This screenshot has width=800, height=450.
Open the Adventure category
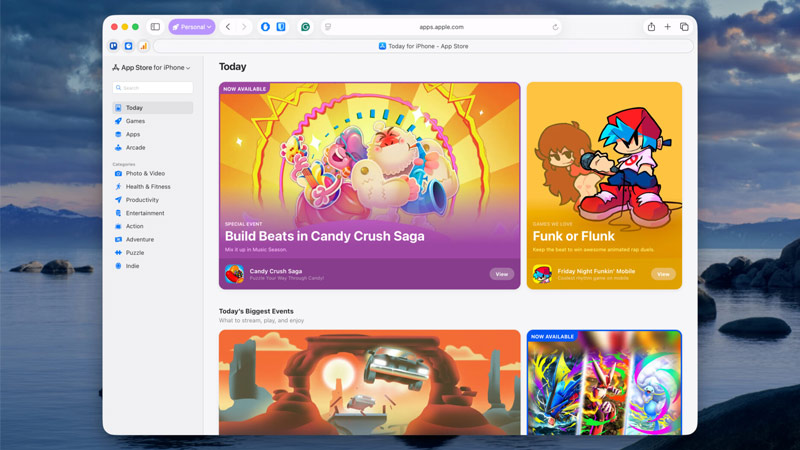click(153, 239)
